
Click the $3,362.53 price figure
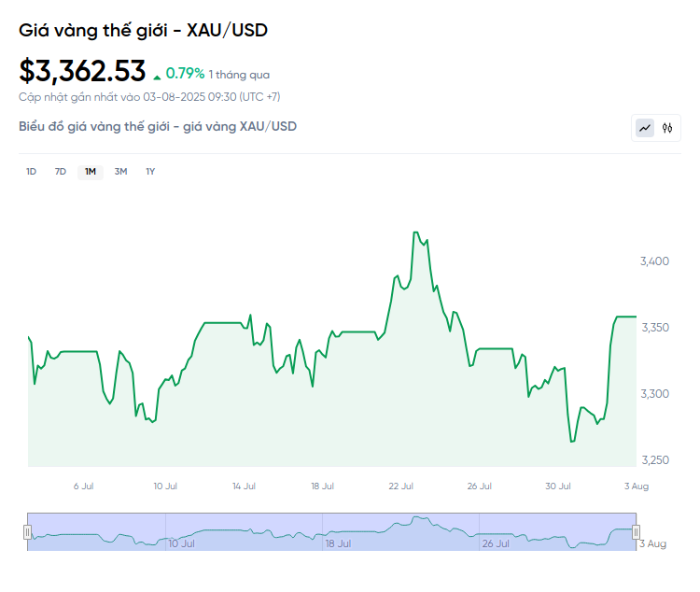coord(82,71)
